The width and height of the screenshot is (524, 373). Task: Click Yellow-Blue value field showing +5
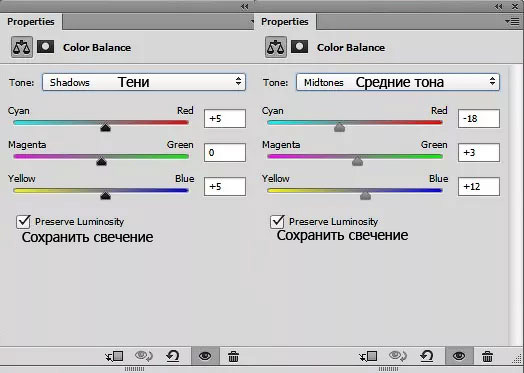(225, 186)
